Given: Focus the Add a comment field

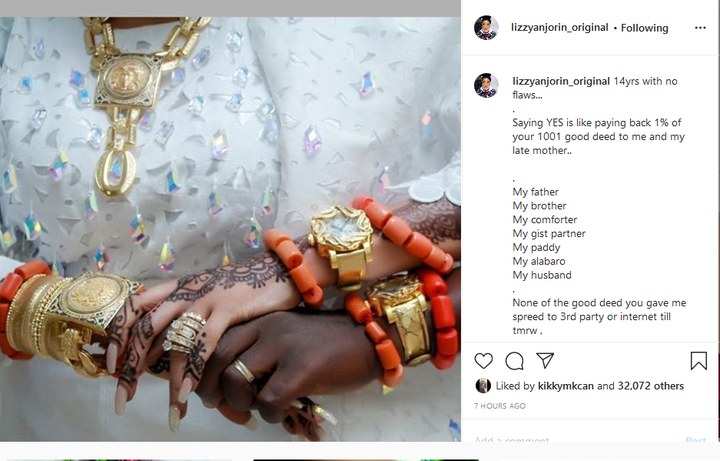Looking at the screenshot, I should (576, 439).
